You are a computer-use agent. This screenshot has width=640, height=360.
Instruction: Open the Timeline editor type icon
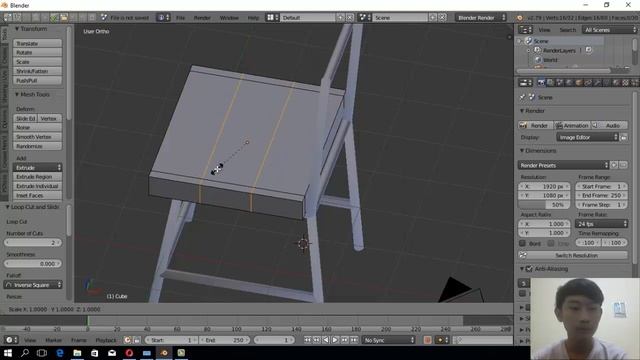(11, 340)
